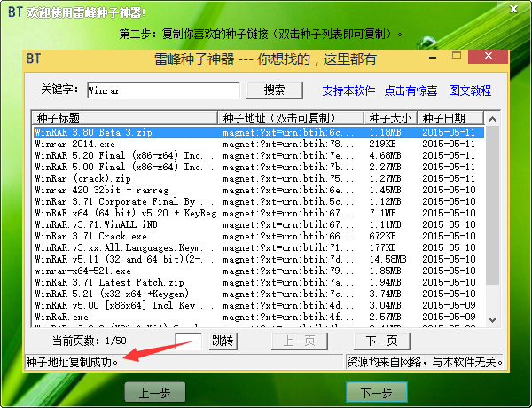Select row WinRaR 3.71 Latest Patch.zip

(259, 282)
